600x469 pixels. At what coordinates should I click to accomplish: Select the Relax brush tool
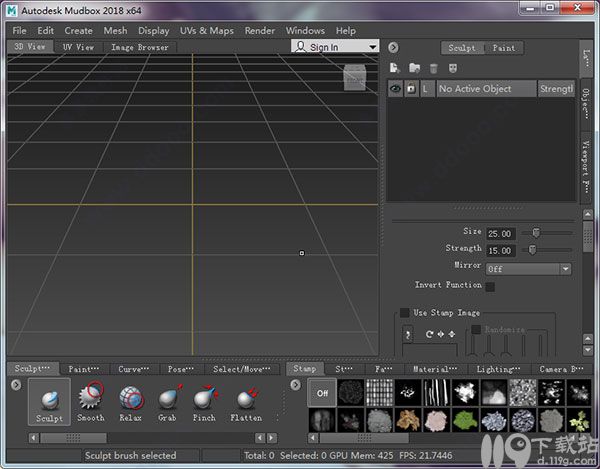[x=131, y=402]
